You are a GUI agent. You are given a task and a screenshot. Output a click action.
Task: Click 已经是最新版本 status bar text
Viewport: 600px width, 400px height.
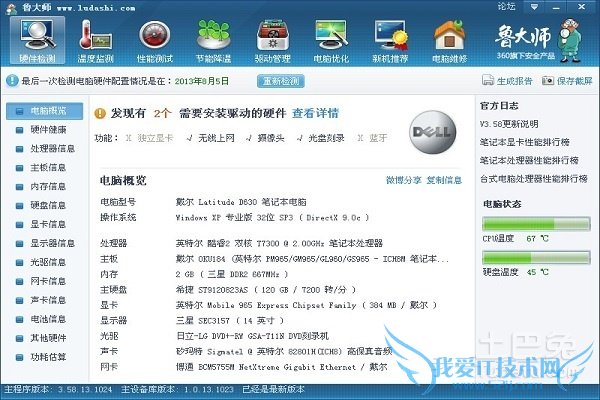[x=273, y=389]
